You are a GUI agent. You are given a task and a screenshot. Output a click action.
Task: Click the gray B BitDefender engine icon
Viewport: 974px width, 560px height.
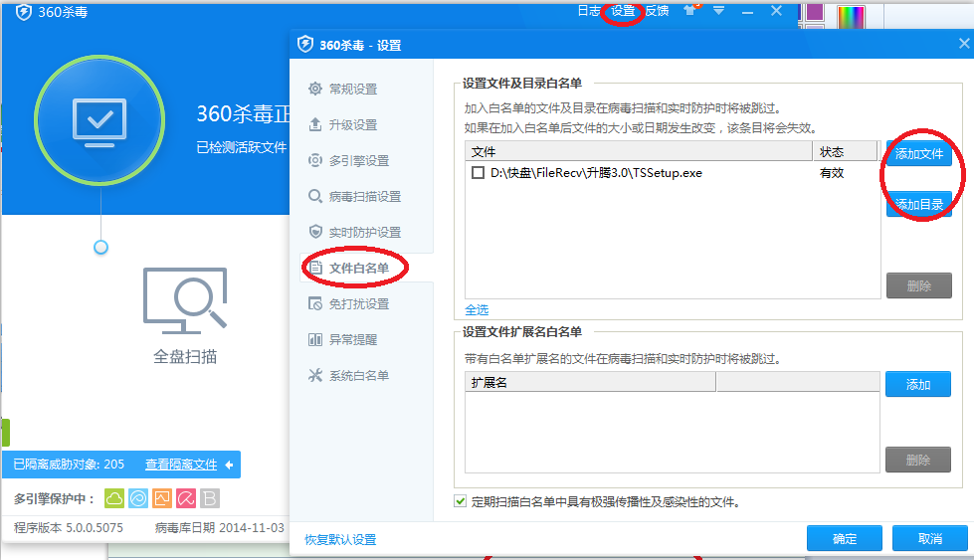pyautogui.click(x=210, y=498)
